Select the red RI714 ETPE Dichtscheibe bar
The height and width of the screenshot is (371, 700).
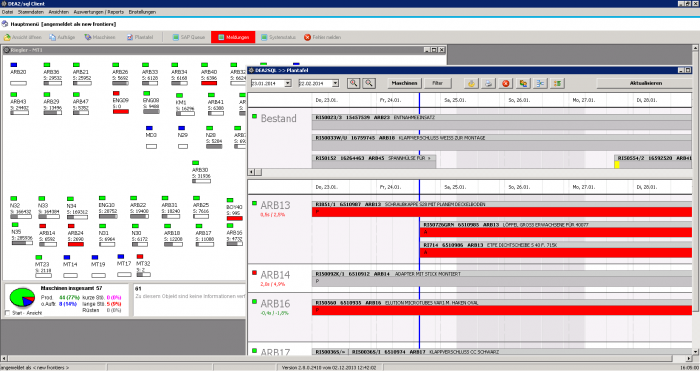[x=556, y=253]
